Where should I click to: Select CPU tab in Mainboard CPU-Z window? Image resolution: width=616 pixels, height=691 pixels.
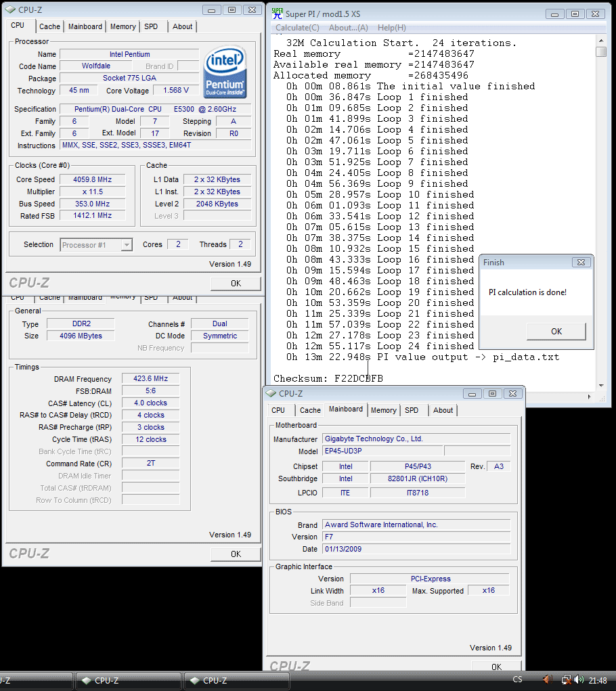[278, 410]
